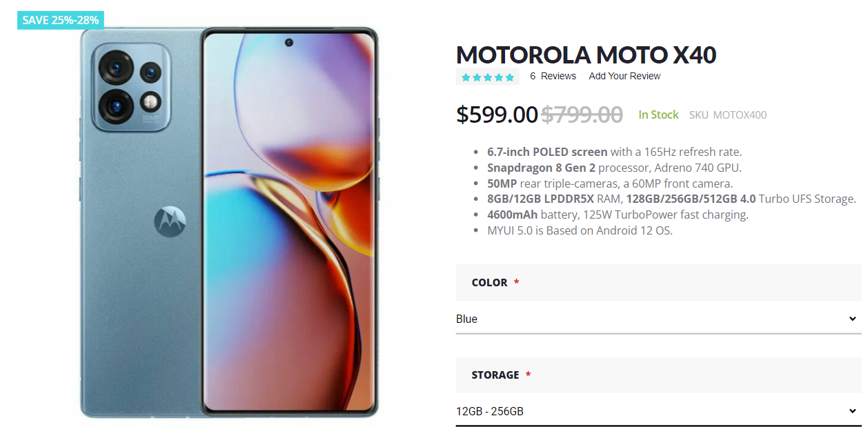Click the Storage dropdown chevron icon
Screen dimensions: 868x427
(852, 411)
